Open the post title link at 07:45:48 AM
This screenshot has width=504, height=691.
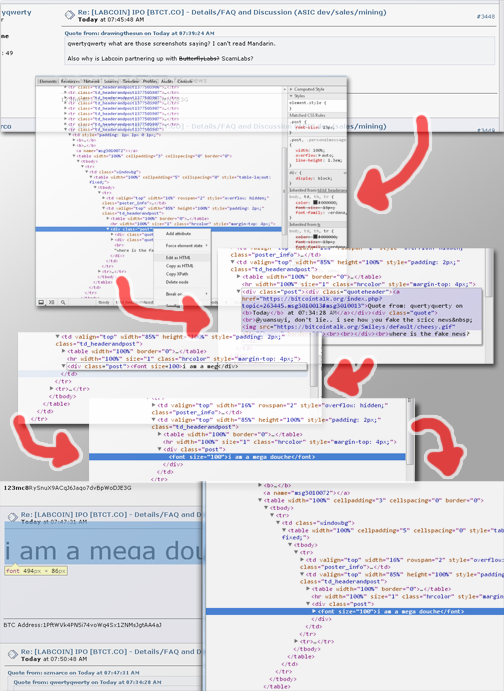232,12
